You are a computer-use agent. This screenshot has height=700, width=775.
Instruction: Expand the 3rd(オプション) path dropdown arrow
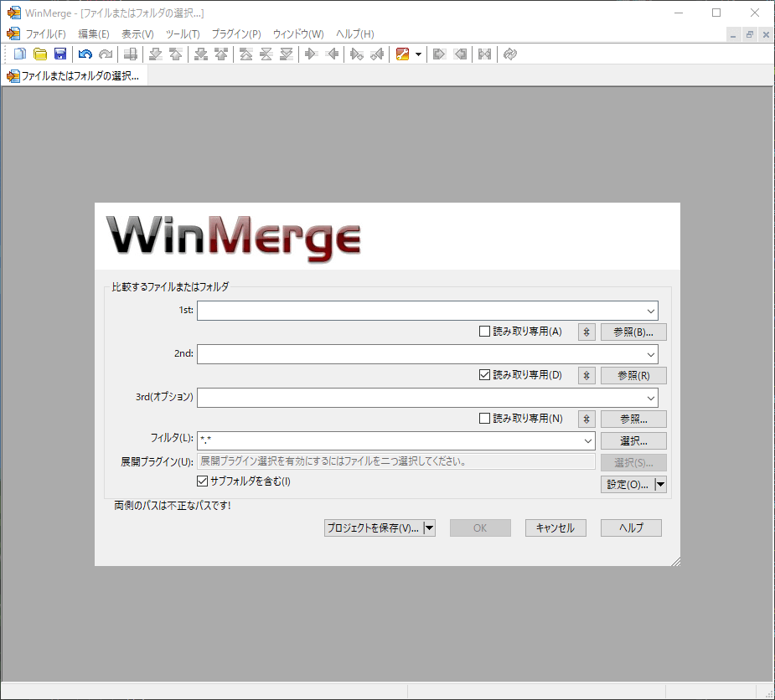650,398
